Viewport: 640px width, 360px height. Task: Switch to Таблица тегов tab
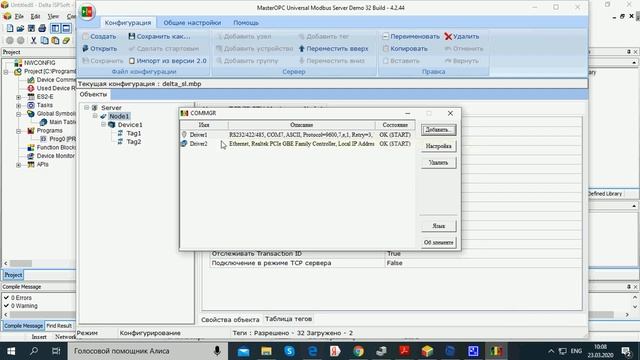click(288, 319)
